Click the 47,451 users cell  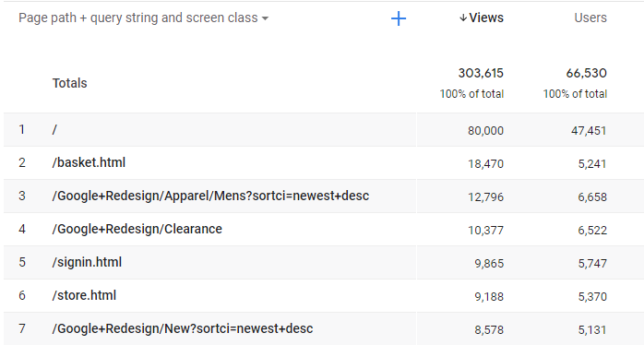tap(589, 131)
